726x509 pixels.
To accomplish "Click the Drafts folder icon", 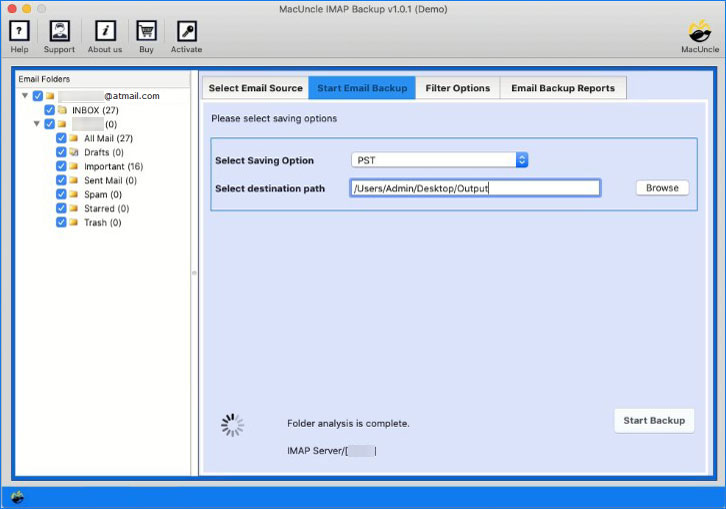I will click(74, 153).
